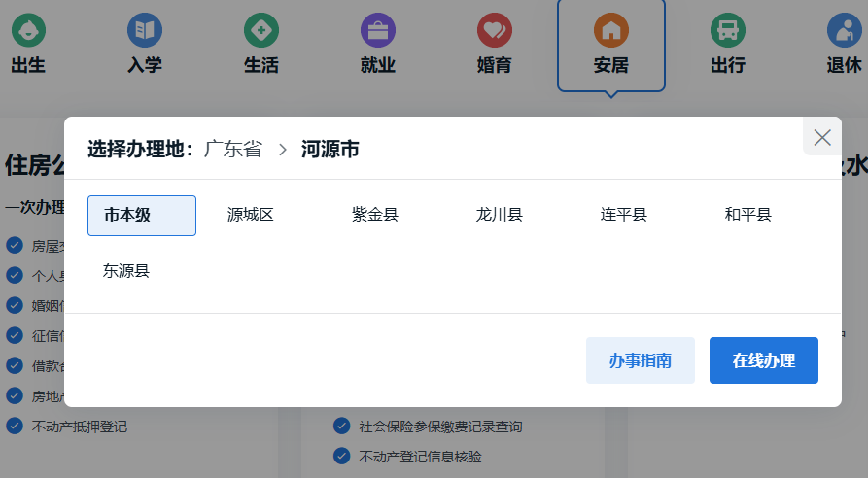Click the 选择办理地 dialog title

140,150
